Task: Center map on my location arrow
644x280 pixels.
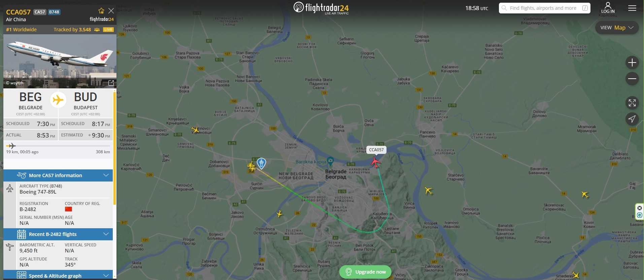Action: (632, 119)
